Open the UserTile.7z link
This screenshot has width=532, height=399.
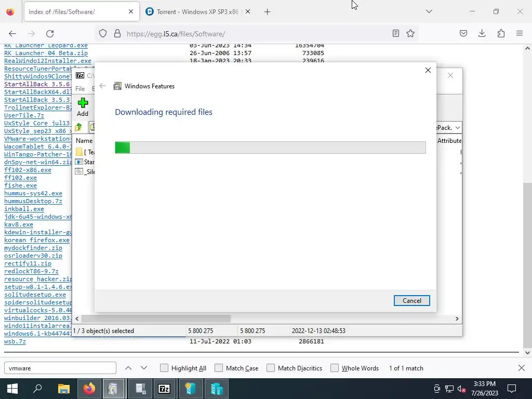pyautogui.click(x=24, y=115)
